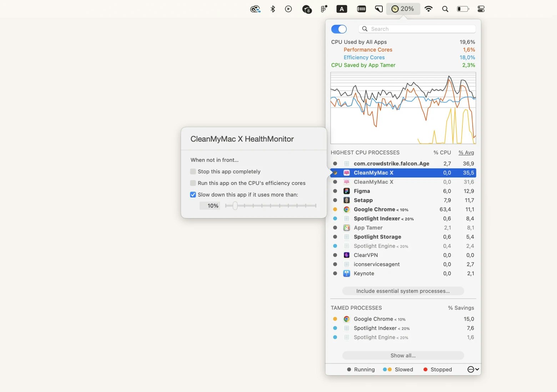557x392 pixels.
Task: Click status dot beside Keynote
Action: point(335,273)
